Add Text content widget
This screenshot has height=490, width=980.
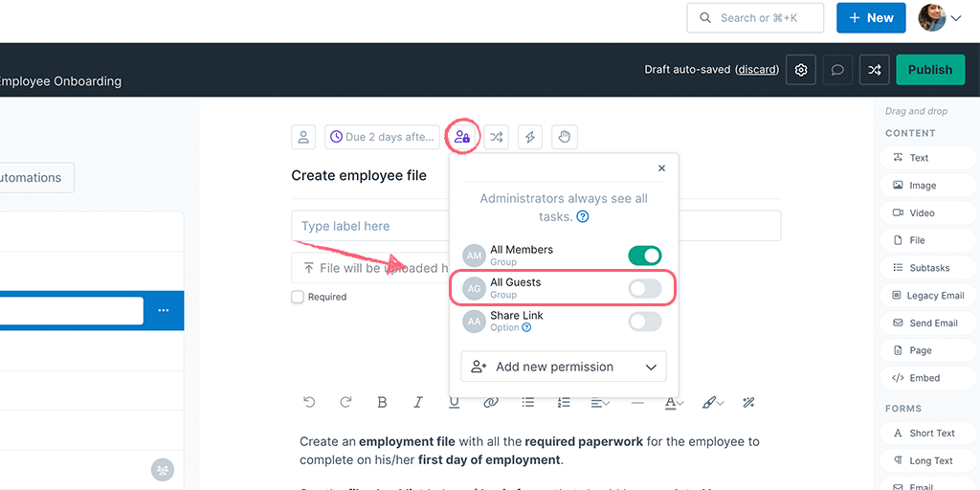(x=929, y=158)
